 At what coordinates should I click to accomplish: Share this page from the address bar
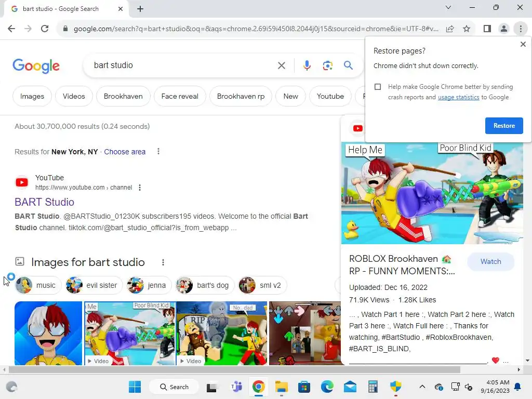pyautogui.click(x=450, y=29)
